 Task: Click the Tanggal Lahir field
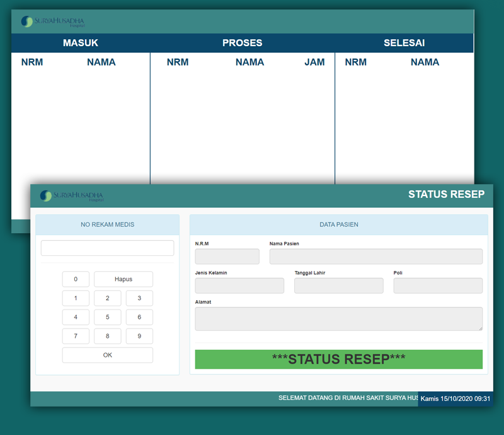338,286
